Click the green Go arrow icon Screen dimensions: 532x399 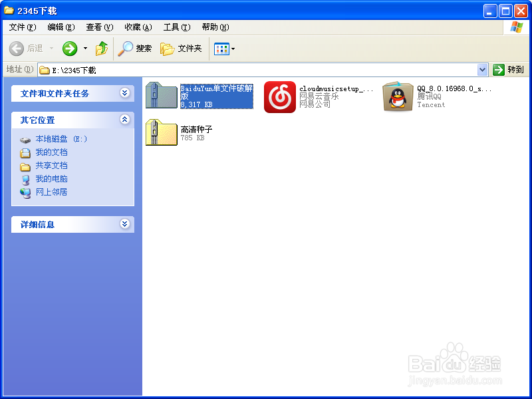click(498, 70)
